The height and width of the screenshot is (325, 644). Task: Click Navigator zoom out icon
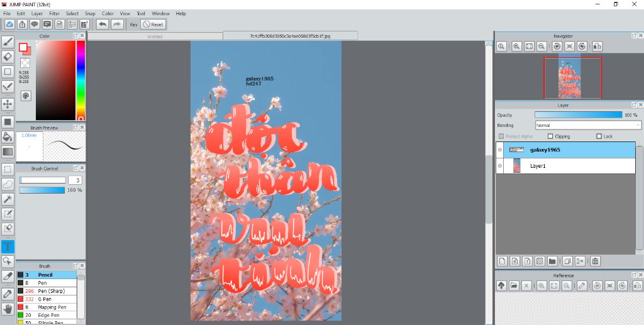pos(541,47)
